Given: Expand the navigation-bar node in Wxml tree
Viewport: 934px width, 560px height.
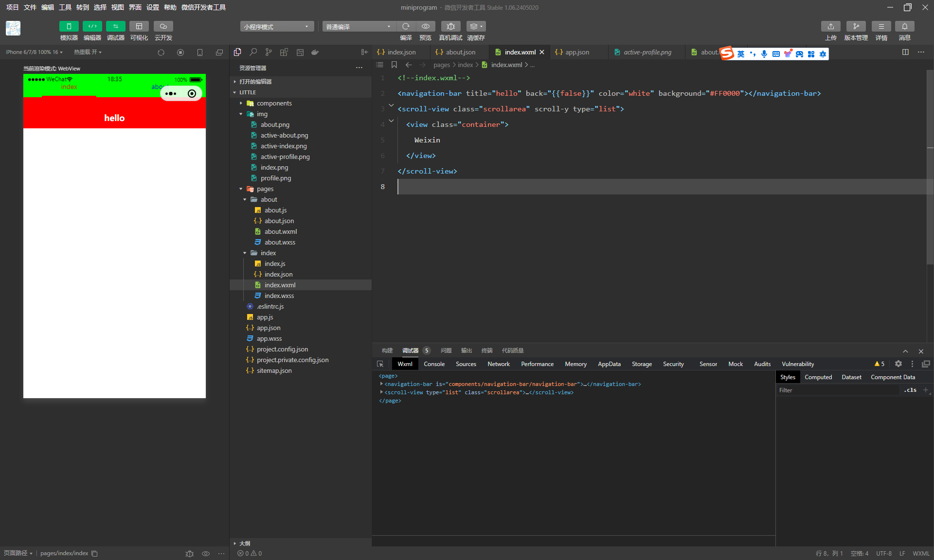Looking at the screenshot, I should (381, 384).
